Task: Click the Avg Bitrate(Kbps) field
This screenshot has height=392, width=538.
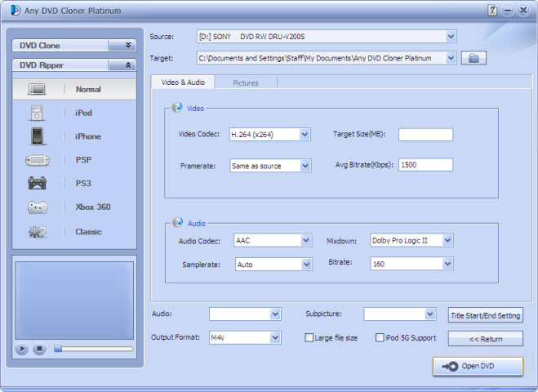Action: pos(425,165)
